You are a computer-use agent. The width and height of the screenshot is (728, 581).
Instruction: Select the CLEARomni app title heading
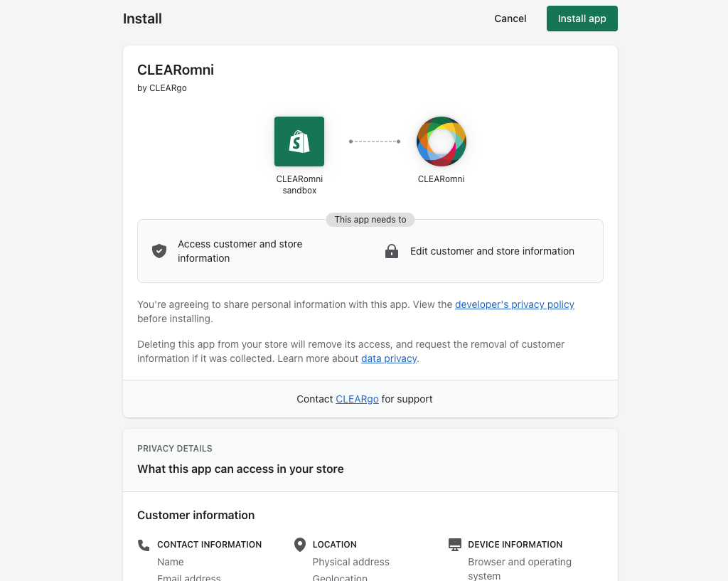pos(175,70)
